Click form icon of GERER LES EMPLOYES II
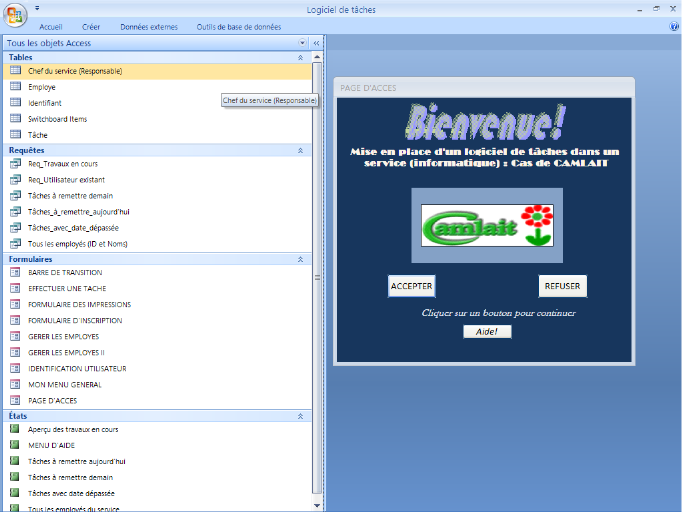The image size is (682, 512). (15, 352)
